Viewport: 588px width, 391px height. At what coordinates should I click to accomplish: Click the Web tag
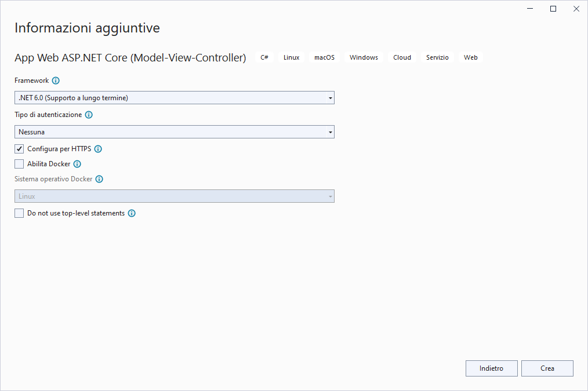[471, 57]
